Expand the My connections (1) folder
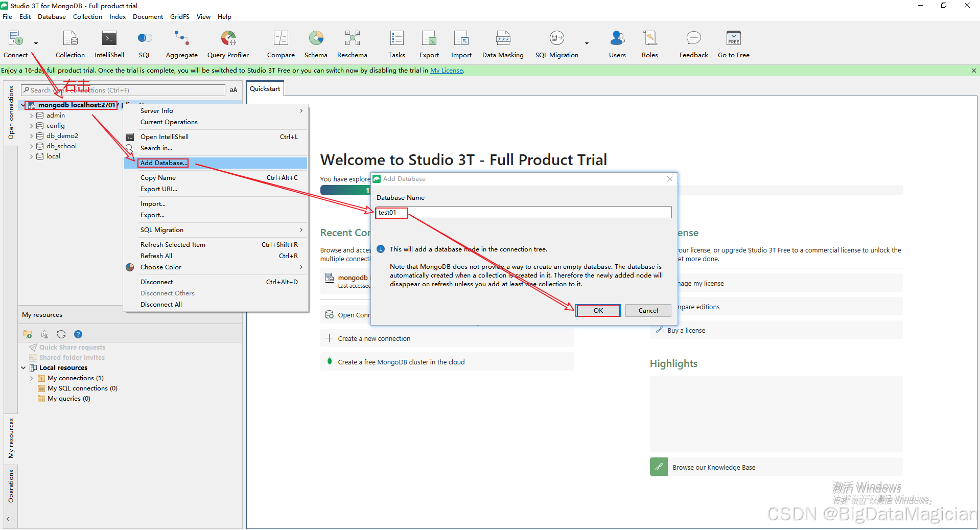The image size is (980, 530). 31,378
